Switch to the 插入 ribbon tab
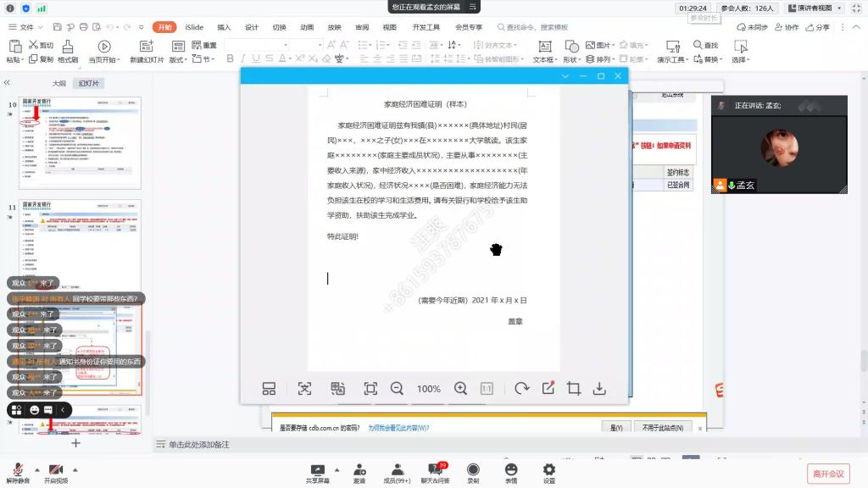 224,27
